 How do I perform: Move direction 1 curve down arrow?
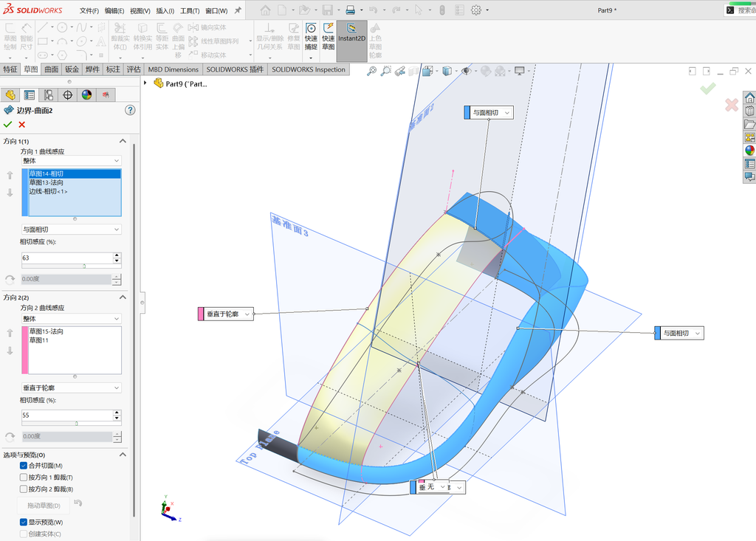tap(10, 193)
